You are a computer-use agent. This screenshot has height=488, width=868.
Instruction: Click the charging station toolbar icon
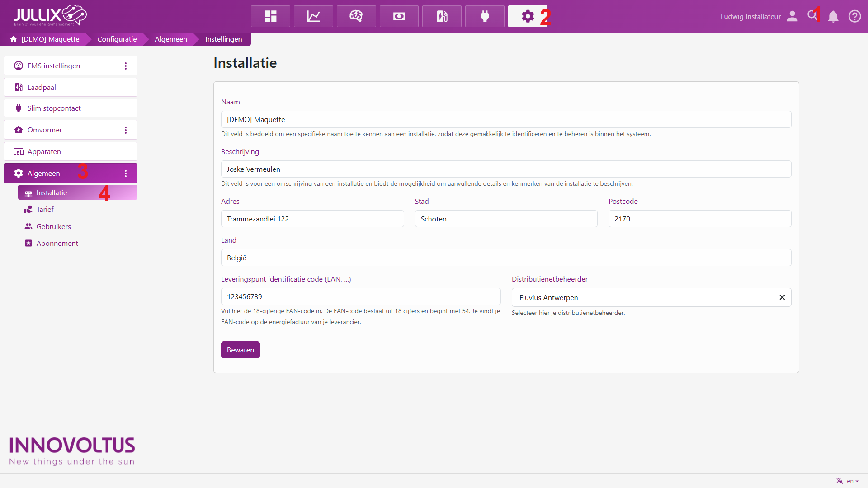pos(442,16)
